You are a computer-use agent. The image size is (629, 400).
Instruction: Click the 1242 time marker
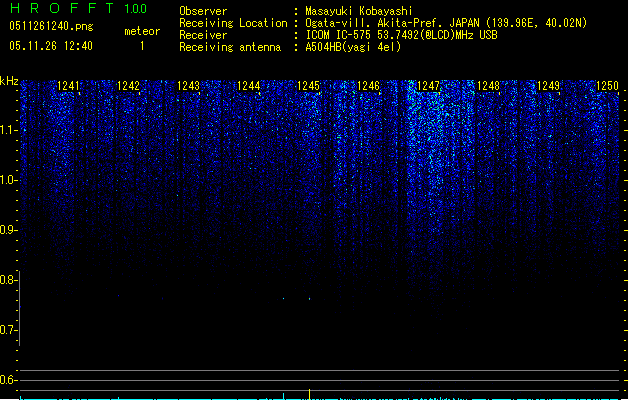(128, 86)
